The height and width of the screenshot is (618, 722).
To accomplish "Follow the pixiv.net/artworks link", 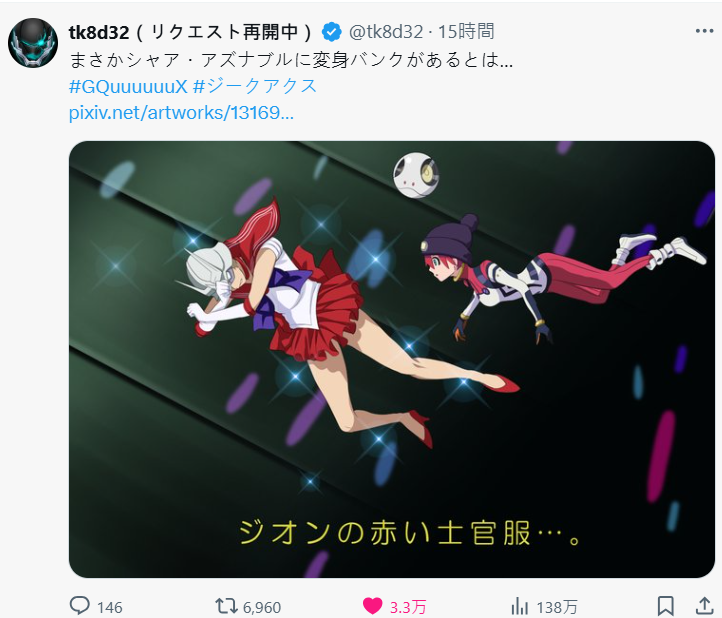I will click(181, 112).
